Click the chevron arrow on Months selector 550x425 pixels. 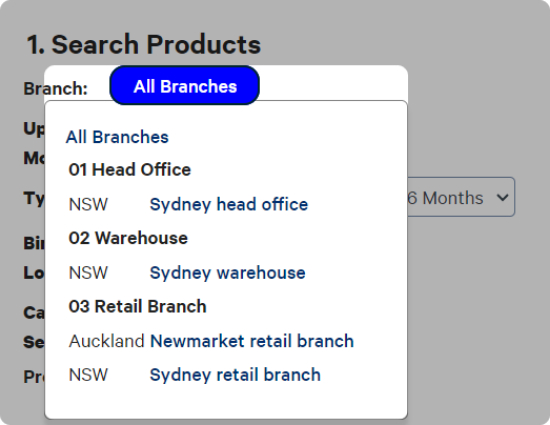point(502,198)
